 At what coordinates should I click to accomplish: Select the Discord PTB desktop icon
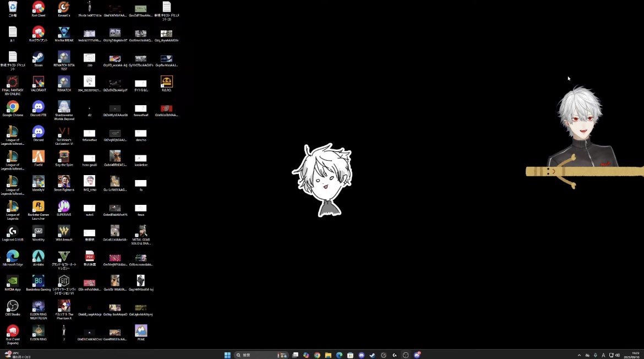coord(38,109)
